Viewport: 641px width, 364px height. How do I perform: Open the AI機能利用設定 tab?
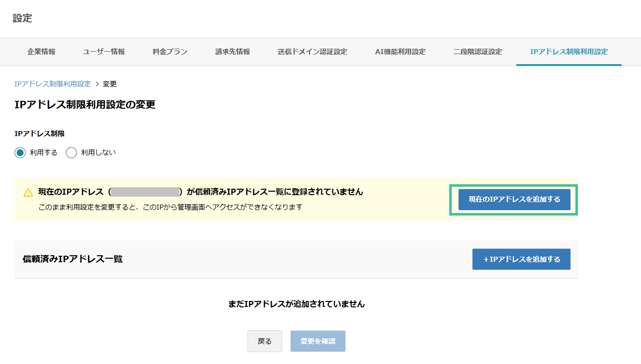point(400,51)
